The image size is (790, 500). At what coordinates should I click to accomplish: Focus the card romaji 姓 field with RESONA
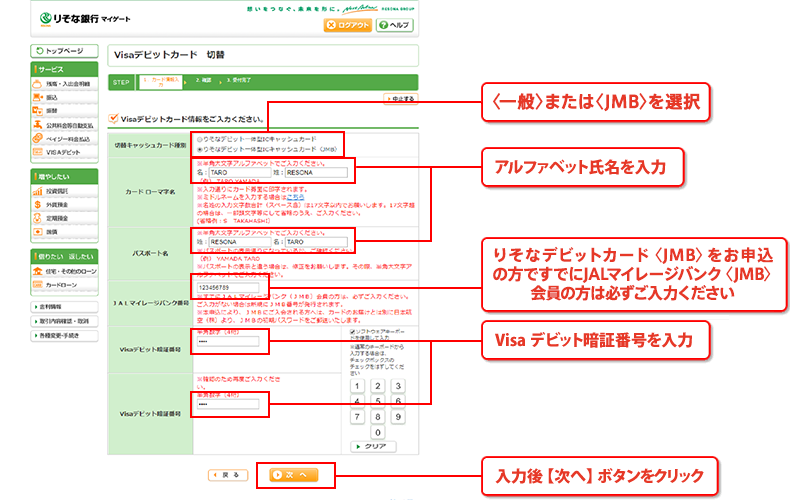(x=316, y=172)
